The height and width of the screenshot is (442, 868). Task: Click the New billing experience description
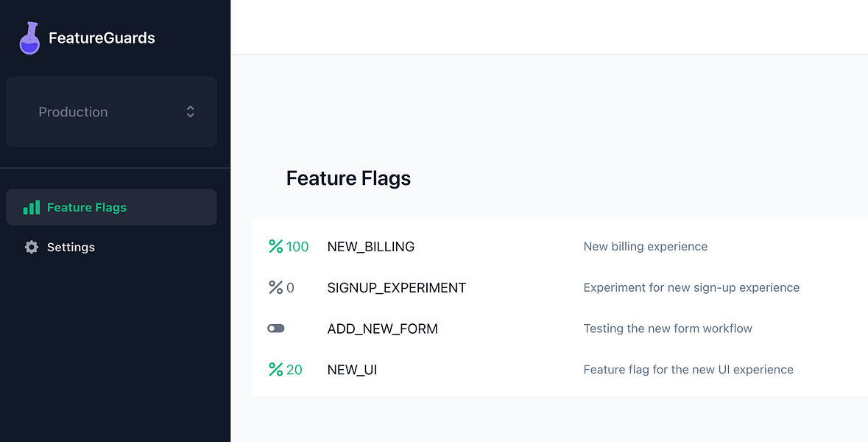point(646,247)
